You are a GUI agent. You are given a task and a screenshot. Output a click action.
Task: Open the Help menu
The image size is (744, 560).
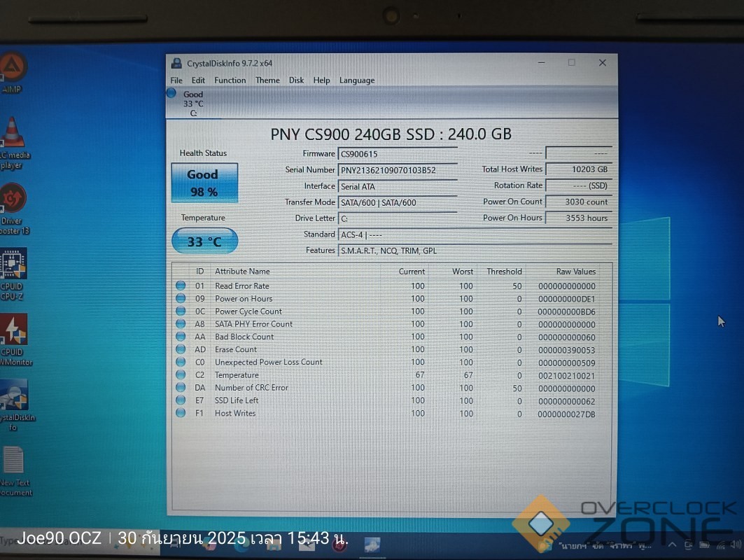[322, 80]
